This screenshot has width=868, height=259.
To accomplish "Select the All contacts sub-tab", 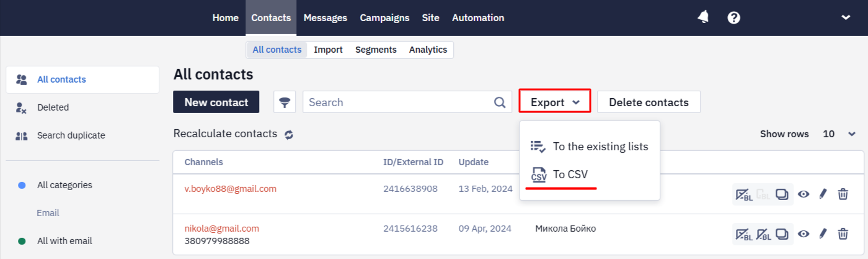I will pyautogui.click(x=277, y=50).
